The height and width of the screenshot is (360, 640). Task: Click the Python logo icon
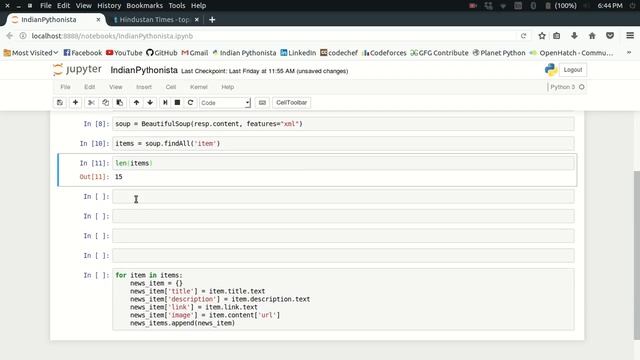[551, 70]
